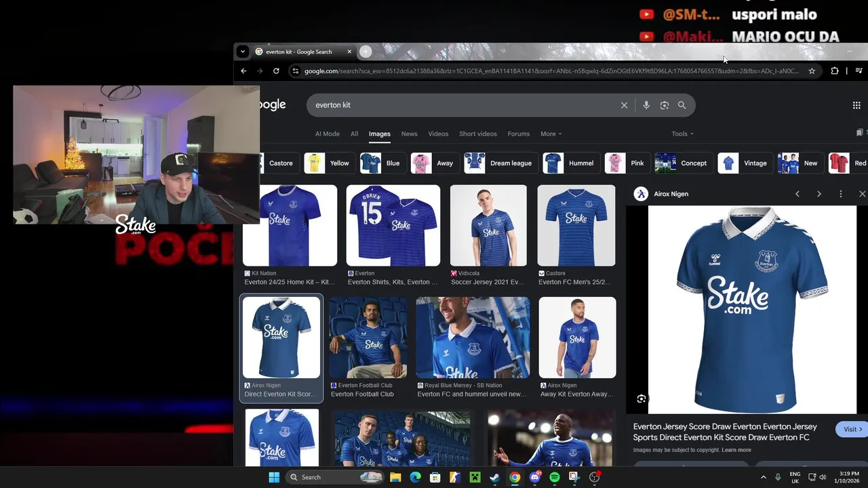
Task: Open Microsoft Store from taskbar
Action: pos(435,477)
